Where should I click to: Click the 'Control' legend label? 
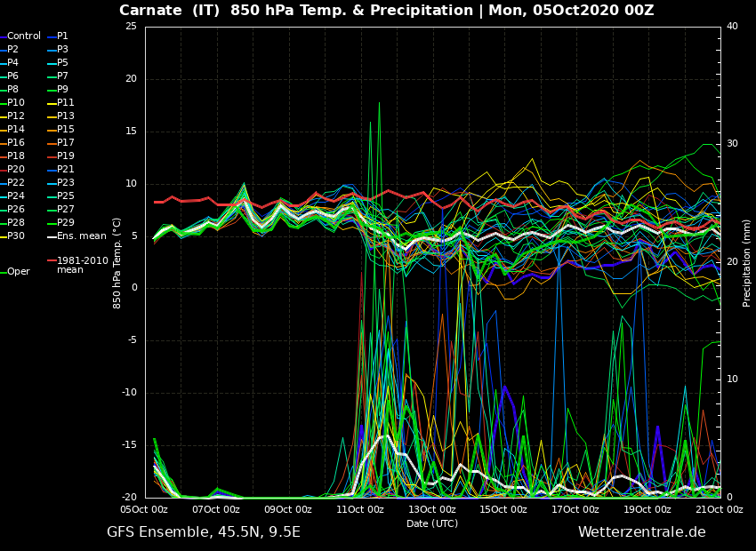[x=24, y=36]
